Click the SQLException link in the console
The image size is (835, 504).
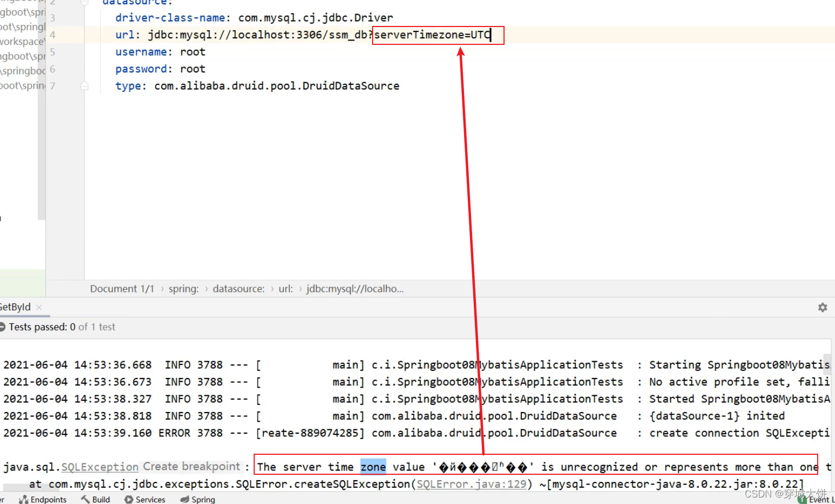[x=100, y=467]
